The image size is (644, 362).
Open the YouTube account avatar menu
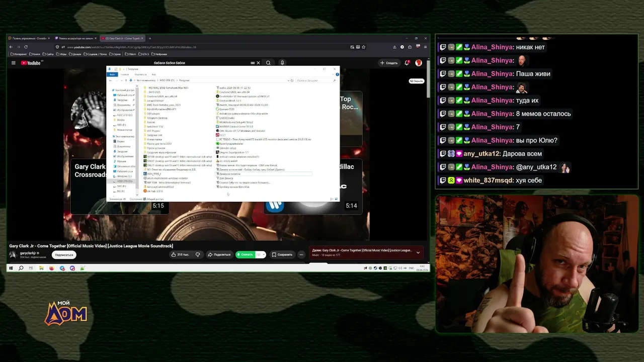[x=418, y=63]
